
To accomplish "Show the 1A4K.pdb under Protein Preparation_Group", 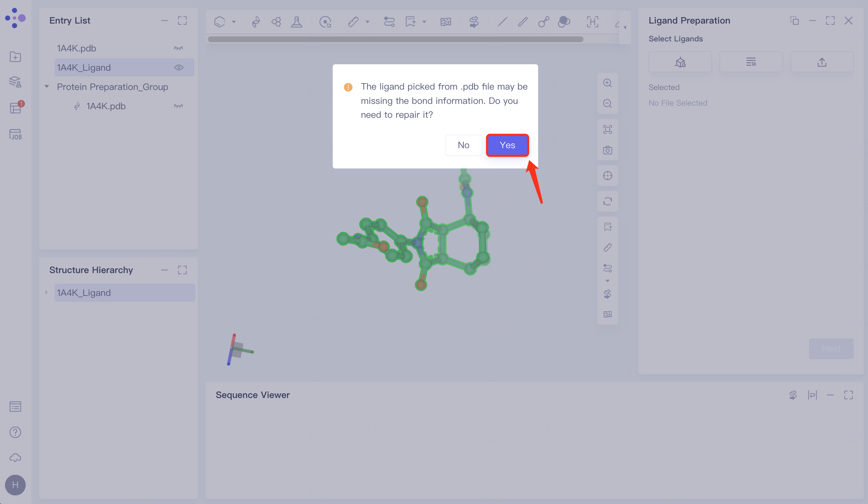I will (178, 106).
